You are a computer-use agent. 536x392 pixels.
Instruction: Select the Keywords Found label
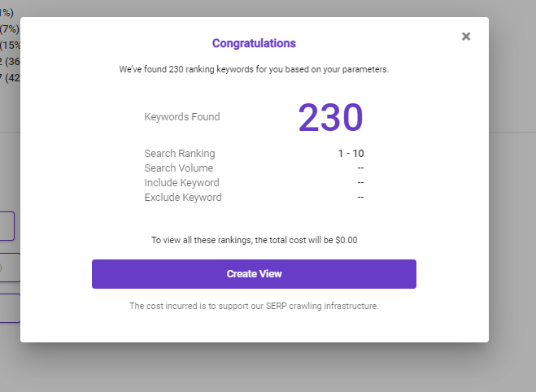182,117
